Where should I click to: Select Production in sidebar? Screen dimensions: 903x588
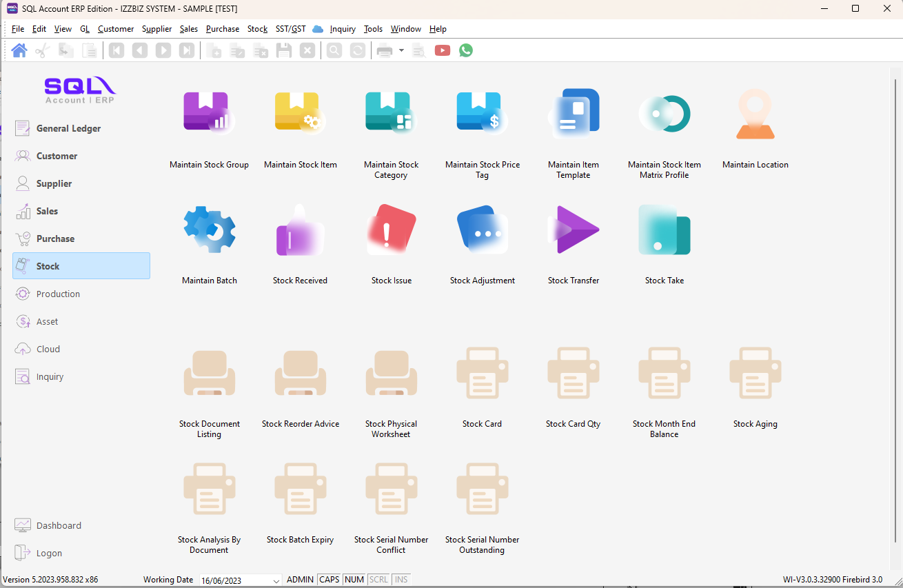(x=81, y=294)
